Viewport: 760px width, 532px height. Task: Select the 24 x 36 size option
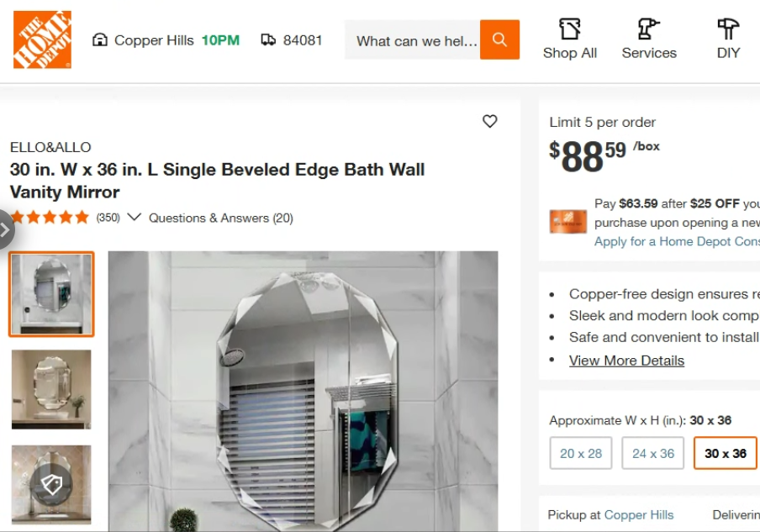653,453
